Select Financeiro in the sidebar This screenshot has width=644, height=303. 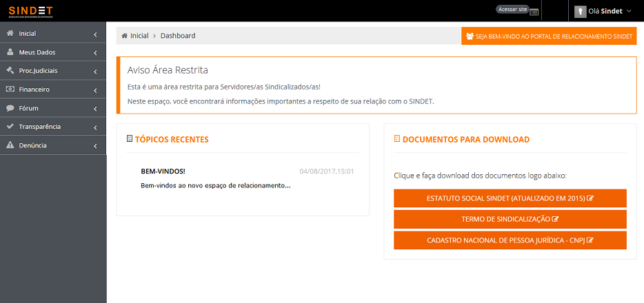(x=53, y=90)
